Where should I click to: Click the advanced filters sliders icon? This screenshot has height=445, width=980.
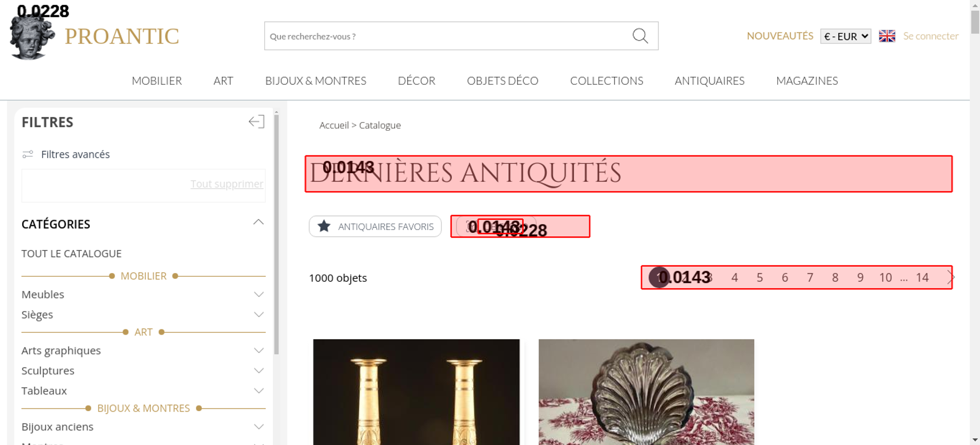[28, 154]
